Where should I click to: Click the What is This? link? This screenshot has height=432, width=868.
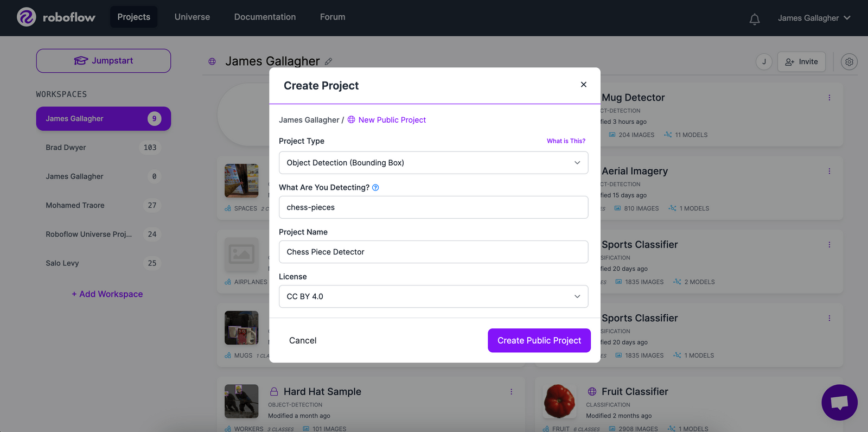566,141
